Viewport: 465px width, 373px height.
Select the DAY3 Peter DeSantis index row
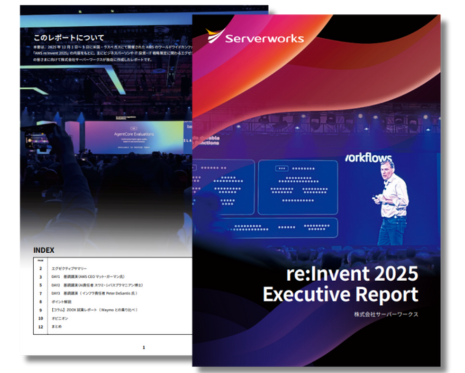[113, 293]
